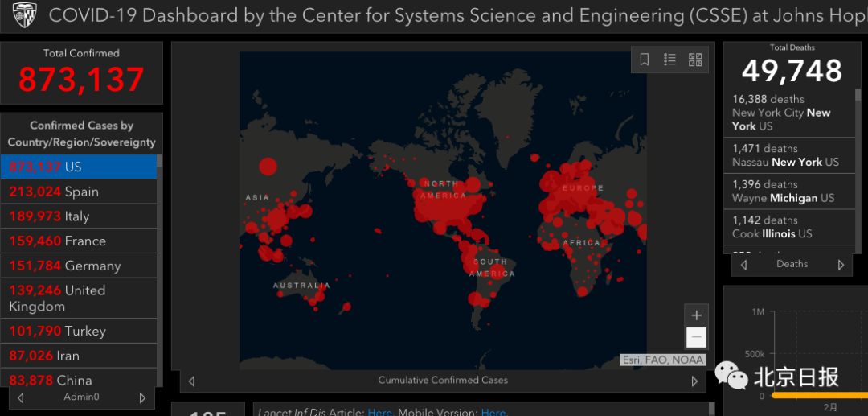868x416 pixels.
Task: Click the large red circle over Asia
Action: tap(268, 167)
